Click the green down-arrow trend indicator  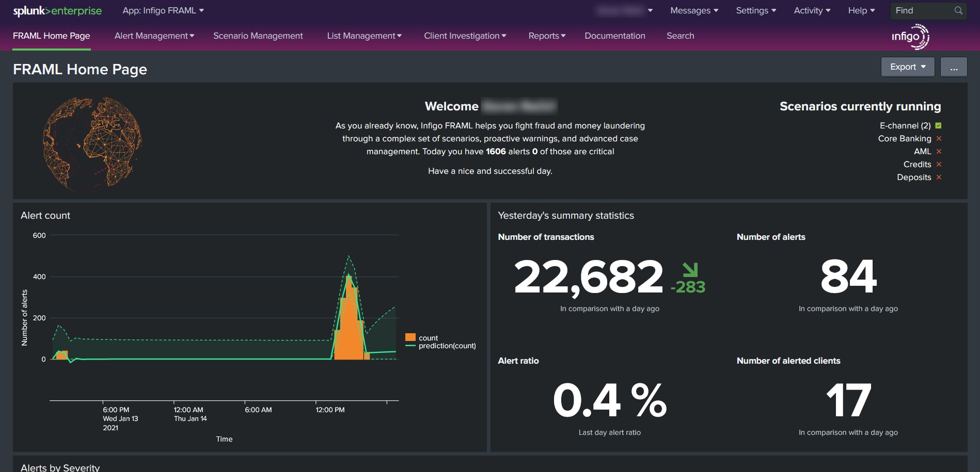click(x=690, y=270)
